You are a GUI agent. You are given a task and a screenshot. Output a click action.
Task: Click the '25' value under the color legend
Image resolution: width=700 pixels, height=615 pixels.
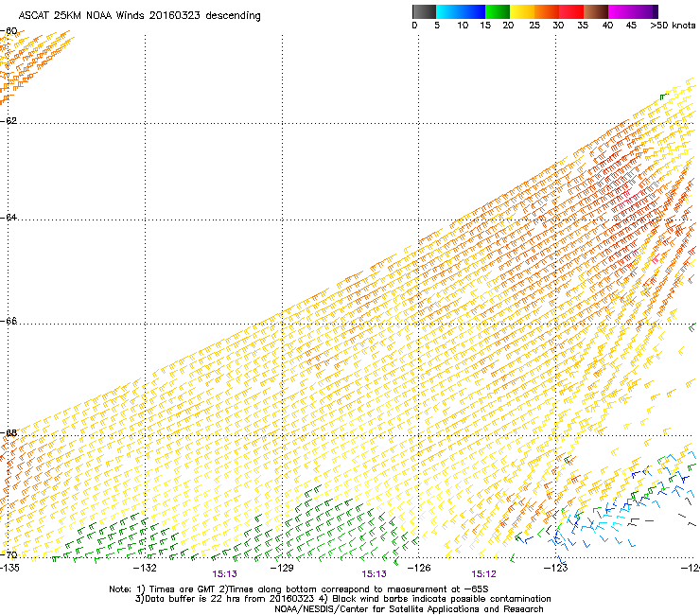coord(534,26)
